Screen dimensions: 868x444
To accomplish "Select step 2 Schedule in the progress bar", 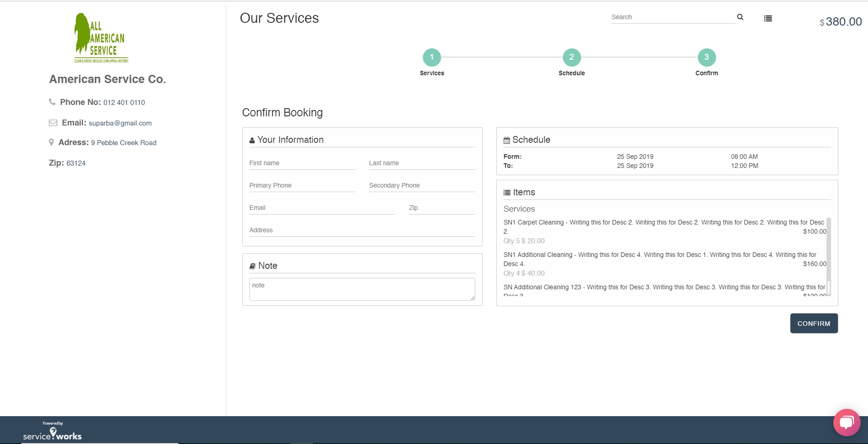I will click(572, 57).
